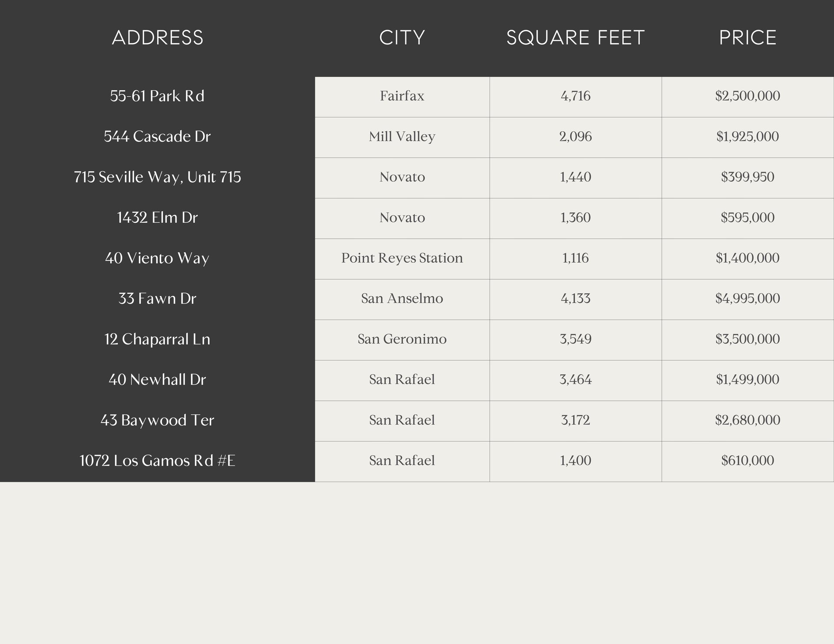Select the 544 Cascade Dr address
Image resolution: width=834 pixels, height=644 pixels.
point(157,136)
